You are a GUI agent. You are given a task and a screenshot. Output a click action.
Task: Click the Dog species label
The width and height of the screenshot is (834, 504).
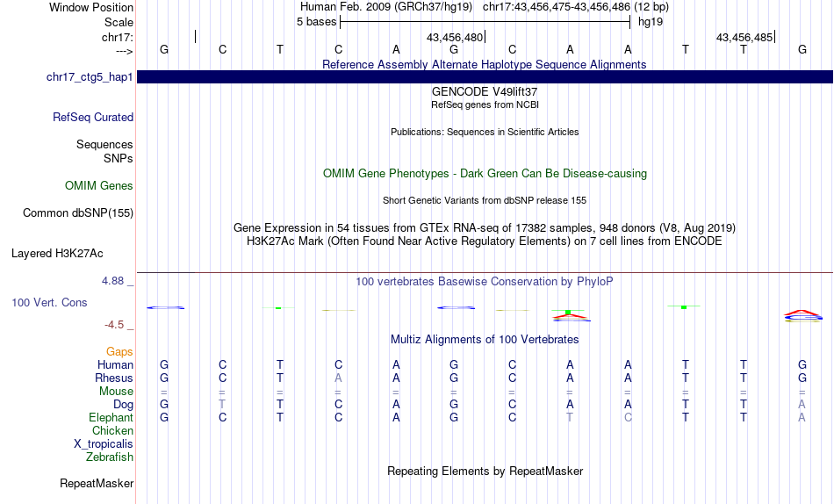tap(123, 405)
